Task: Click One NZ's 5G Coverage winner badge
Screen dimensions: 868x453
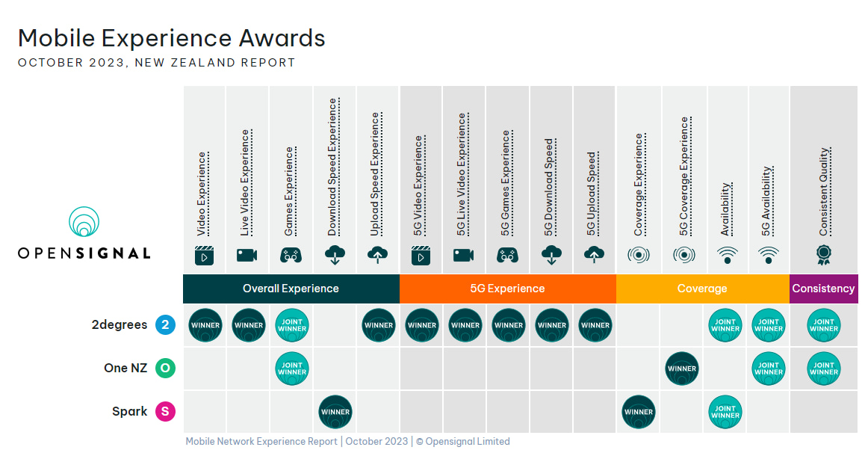Action: coord(682,368)
